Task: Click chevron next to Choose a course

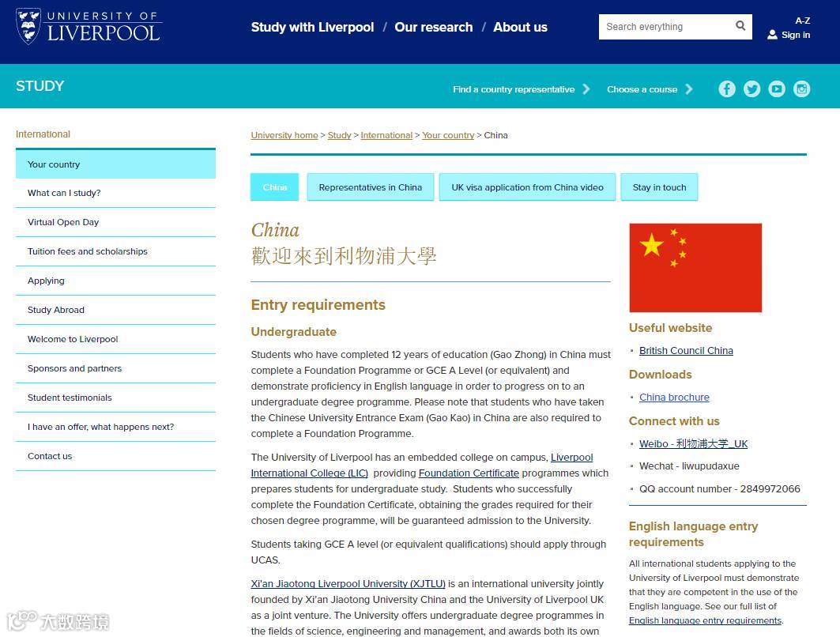Action: [689, 89]
